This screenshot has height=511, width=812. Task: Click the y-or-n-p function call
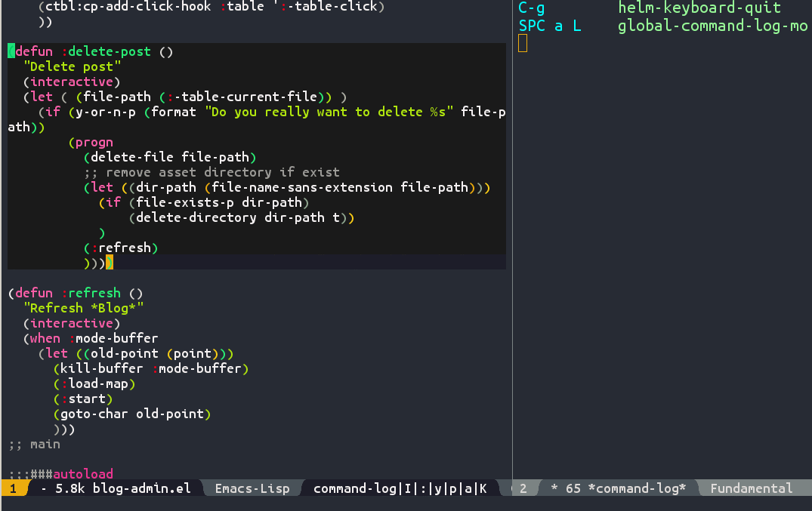click(106, 112)
